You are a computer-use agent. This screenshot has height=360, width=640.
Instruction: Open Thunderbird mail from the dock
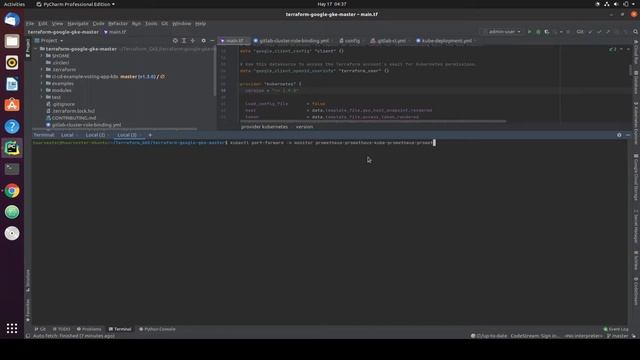click(12, 20)
